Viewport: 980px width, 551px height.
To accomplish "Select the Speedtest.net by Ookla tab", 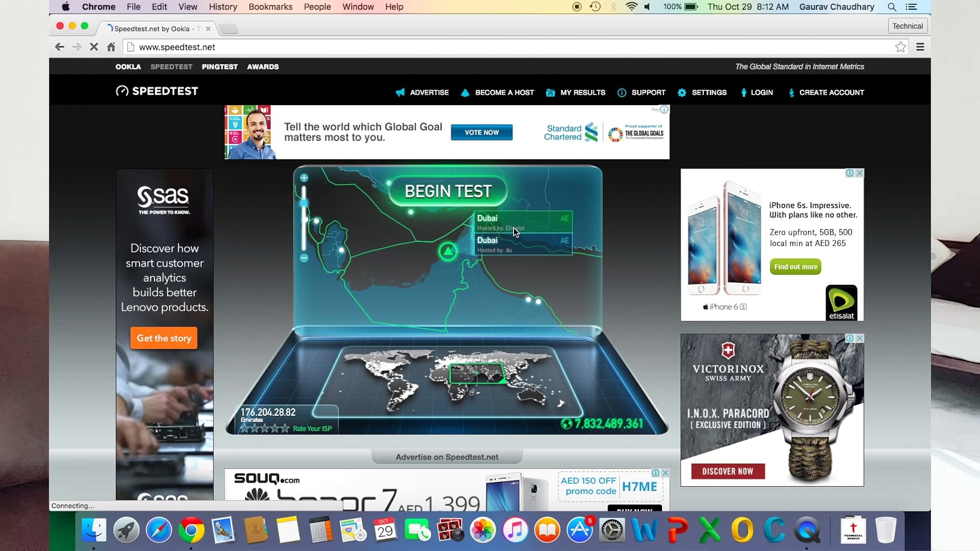I will 153,29.
